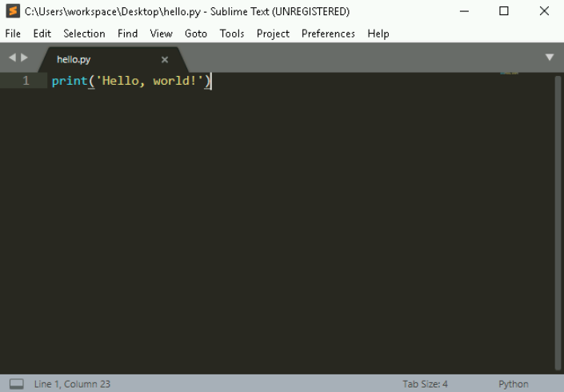The width and height of the screenshot is (564, 392).
Task: Click line number 1 in the gutter
Action: tap(26, 81)
